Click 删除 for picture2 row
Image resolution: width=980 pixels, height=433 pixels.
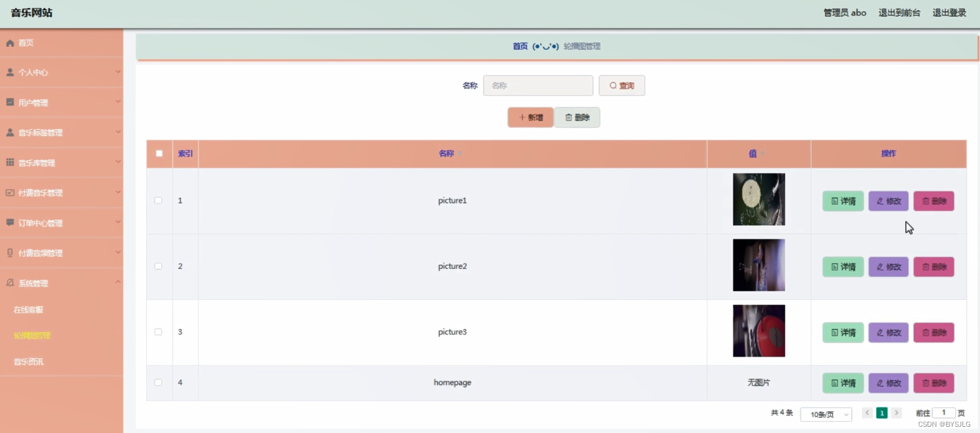click(934, 267)
